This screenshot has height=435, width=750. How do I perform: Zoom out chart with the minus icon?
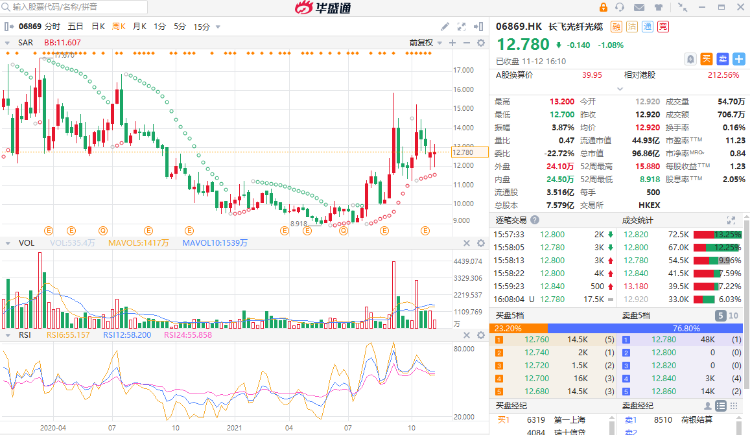[466, 43]
